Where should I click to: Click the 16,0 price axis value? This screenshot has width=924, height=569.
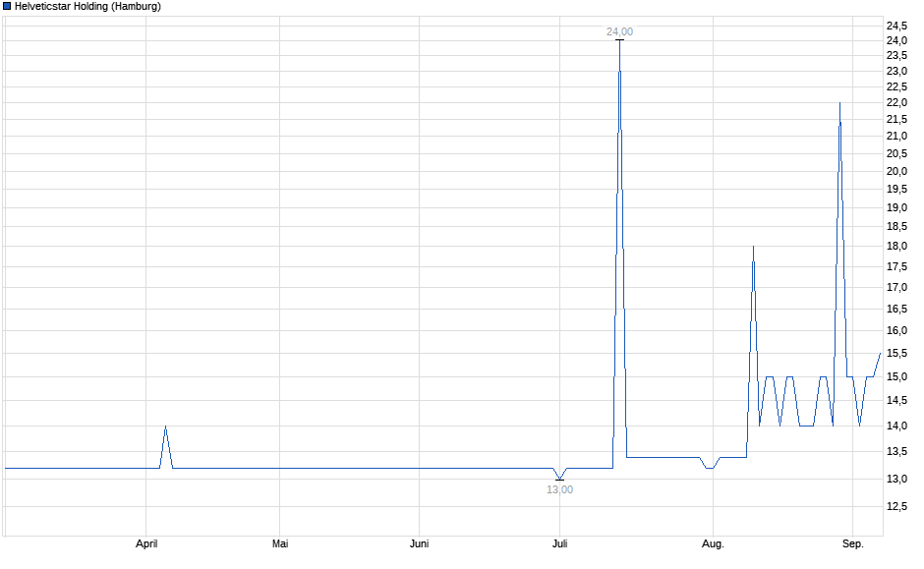(896, 331)
